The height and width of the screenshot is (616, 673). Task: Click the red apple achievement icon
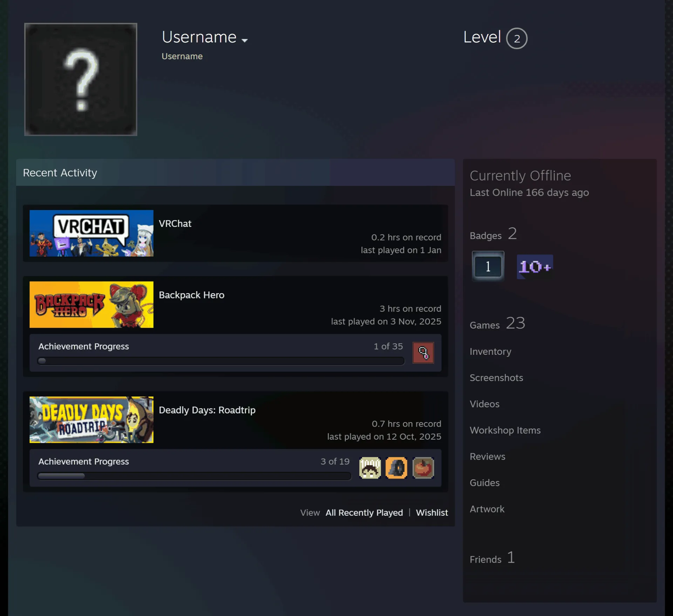(x=423, y=468)
